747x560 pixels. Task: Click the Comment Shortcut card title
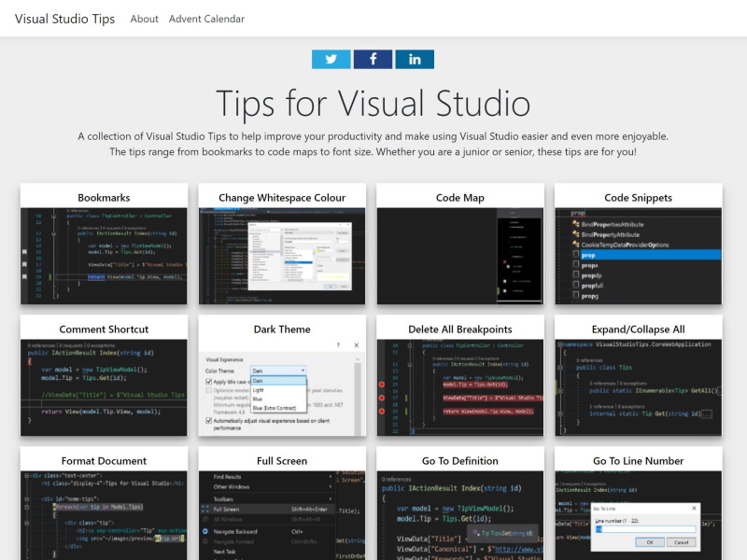(x=104, y=329)
